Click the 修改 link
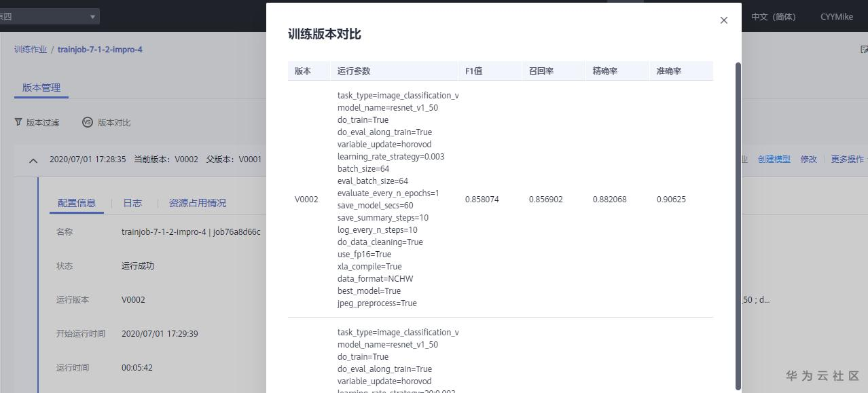868x393 pixels. 809,160
